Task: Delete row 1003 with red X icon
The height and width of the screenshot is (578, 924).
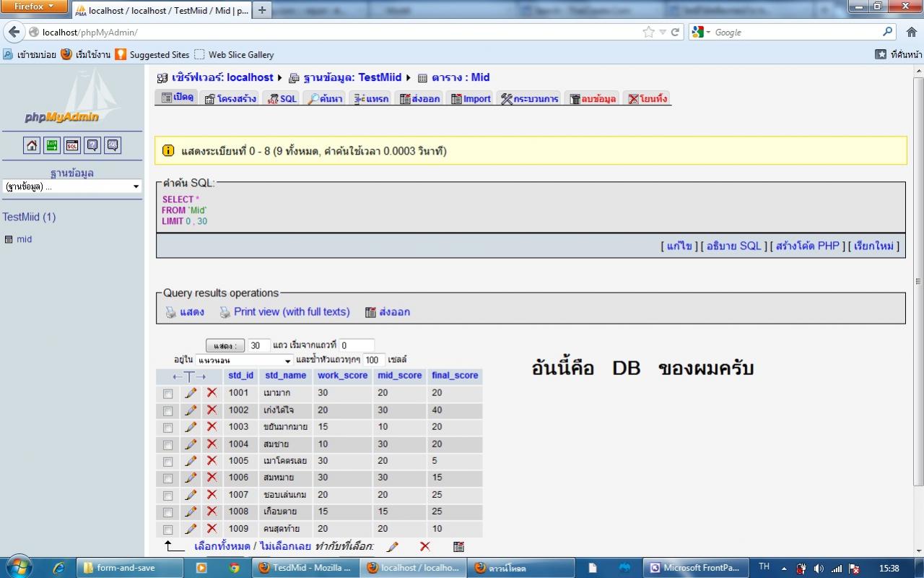Action: [x=212, y=427]
